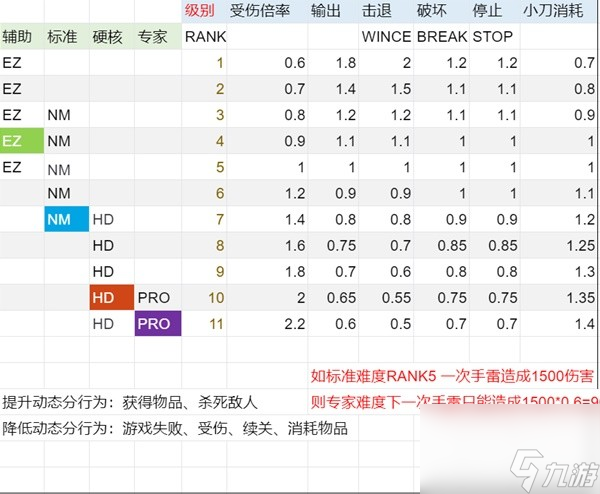Select 受伤倍率 value 1.4 in rank 7
Viewport: 600px width, 494px height.
(267, 219)
